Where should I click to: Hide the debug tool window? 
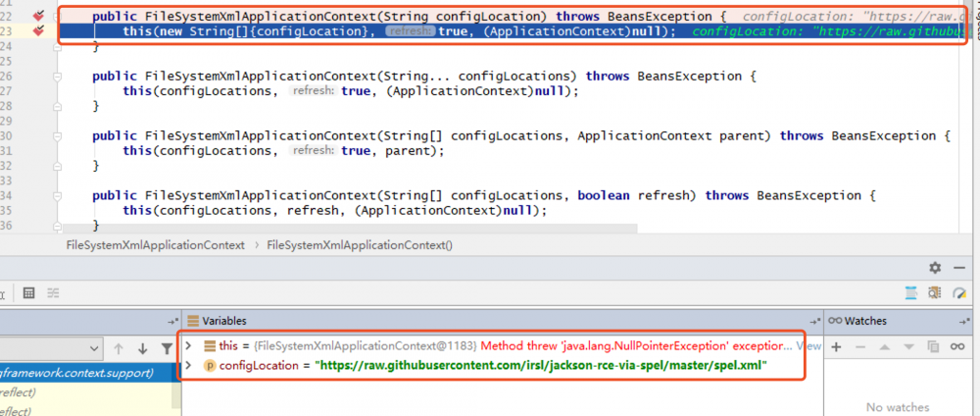click(959, 268)
